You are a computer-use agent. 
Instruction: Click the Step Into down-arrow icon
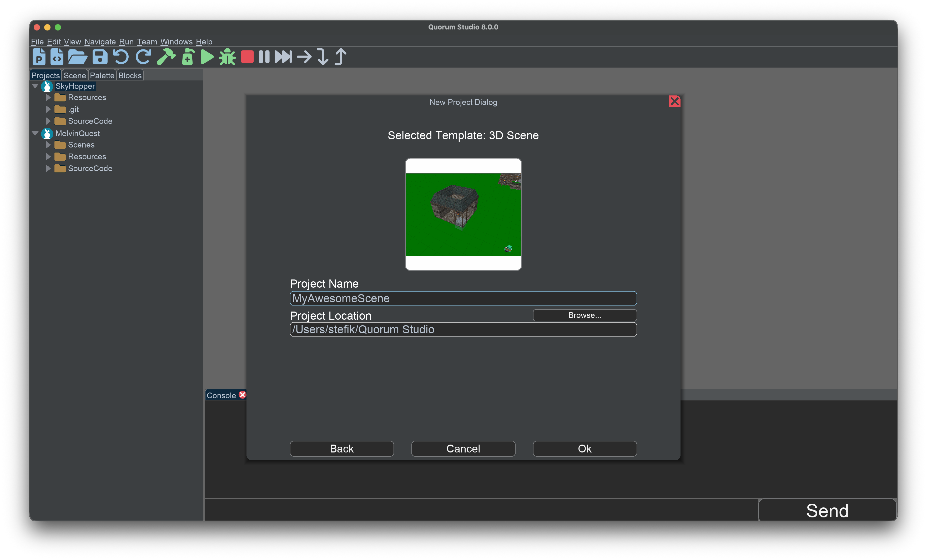pyautogui.click(x=323, y=57)
